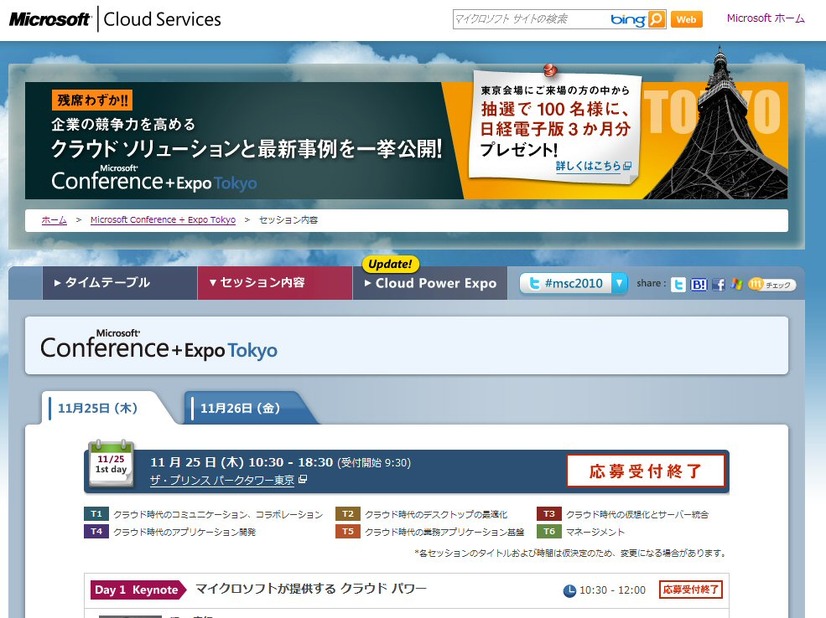
Task: Click T6 label マネージメント
Action: [x=595, y=532]
